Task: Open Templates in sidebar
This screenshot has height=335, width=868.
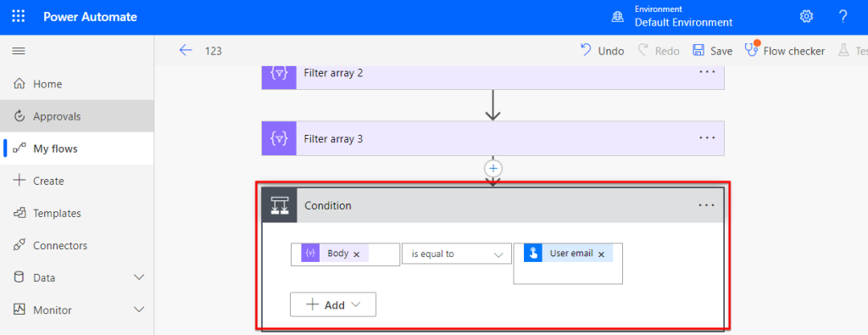Action: tap(77, 213)
